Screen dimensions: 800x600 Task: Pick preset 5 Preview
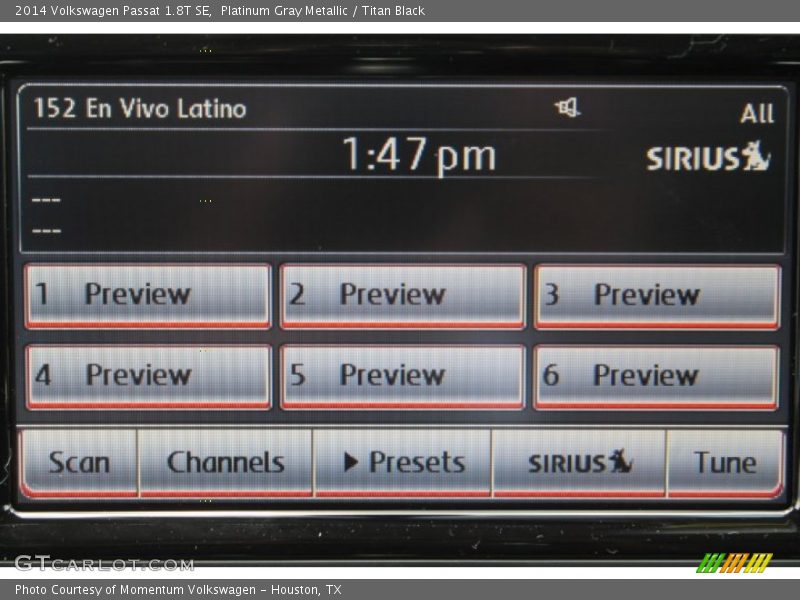(x=402, y=376)
